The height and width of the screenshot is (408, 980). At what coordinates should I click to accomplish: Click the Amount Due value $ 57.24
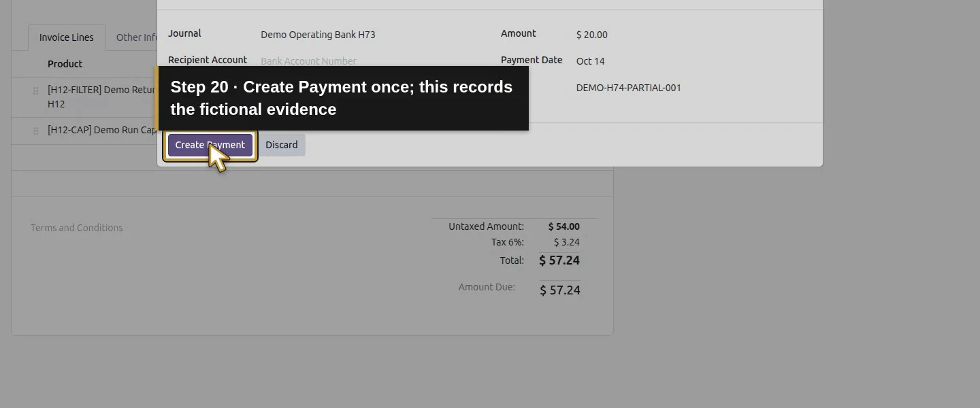(x=559, y=290)
